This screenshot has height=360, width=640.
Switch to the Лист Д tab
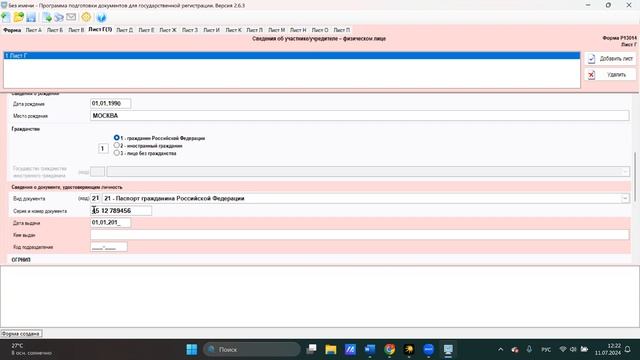pyautogui.click(x=125, y=30)
